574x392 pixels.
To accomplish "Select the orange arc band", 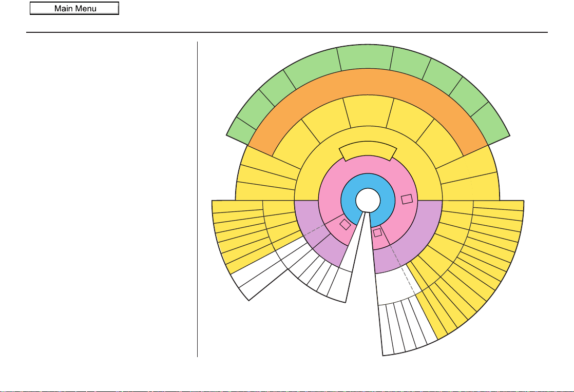I will tap(368, 81).
